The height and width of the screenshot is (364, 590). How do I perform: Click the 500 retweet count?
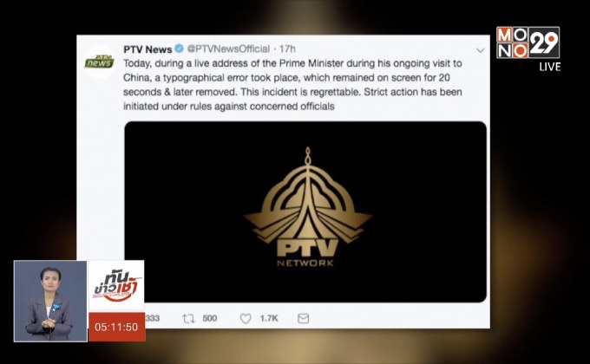pyautogui.click(x=210, y=319)
